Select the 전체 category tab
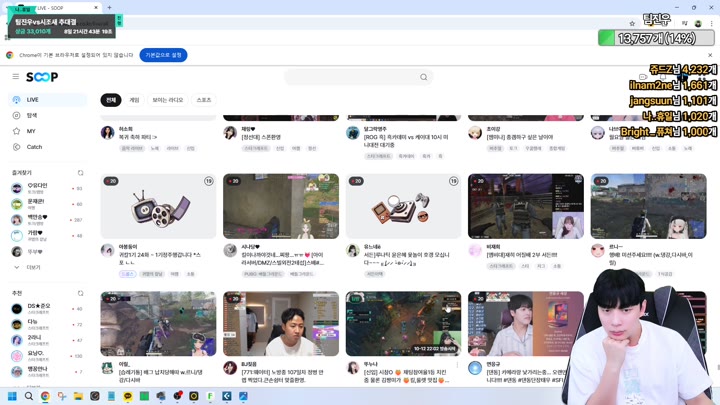 coord(110,100)
